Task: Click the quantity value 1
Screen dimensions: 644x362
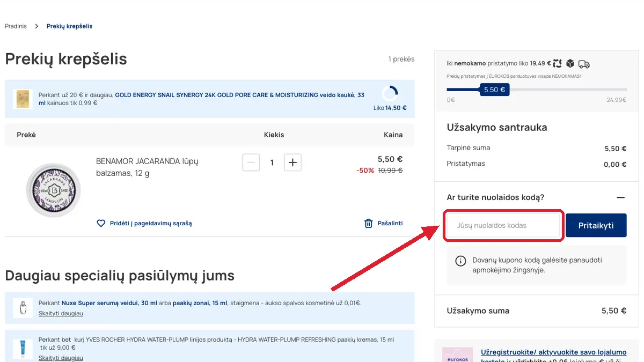Action: 272,162
